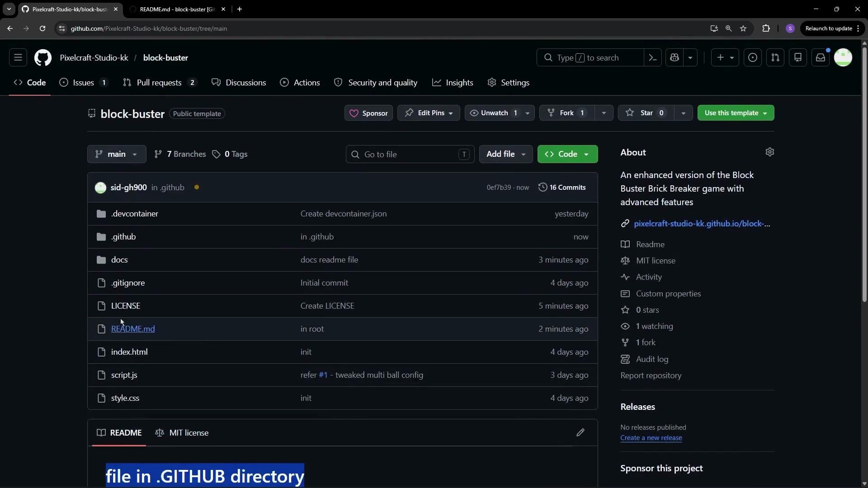
Task: Open the Pull requests icon in the header
Action: pos(775,57)
